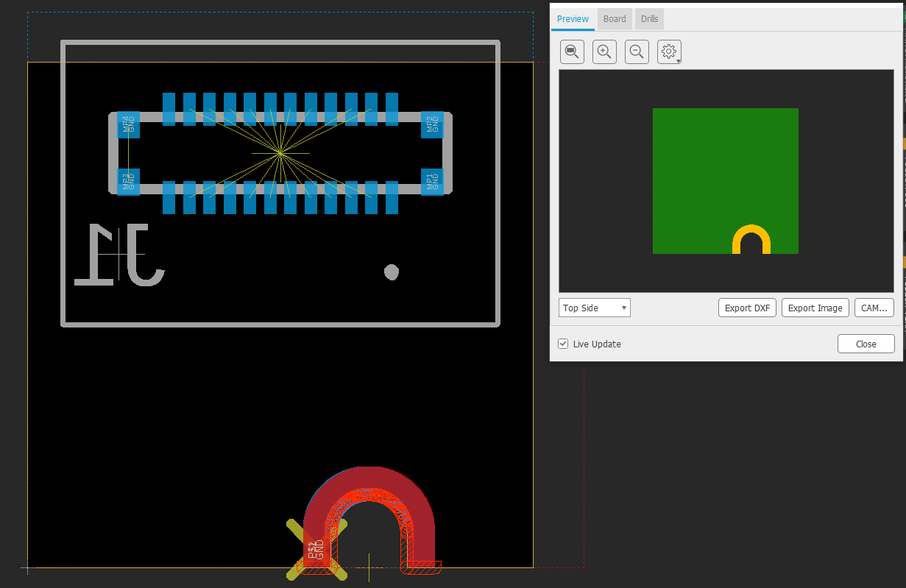Click the zoom to fit icon
This screenshot has width=906, height=588.
[x=572, y=52]
